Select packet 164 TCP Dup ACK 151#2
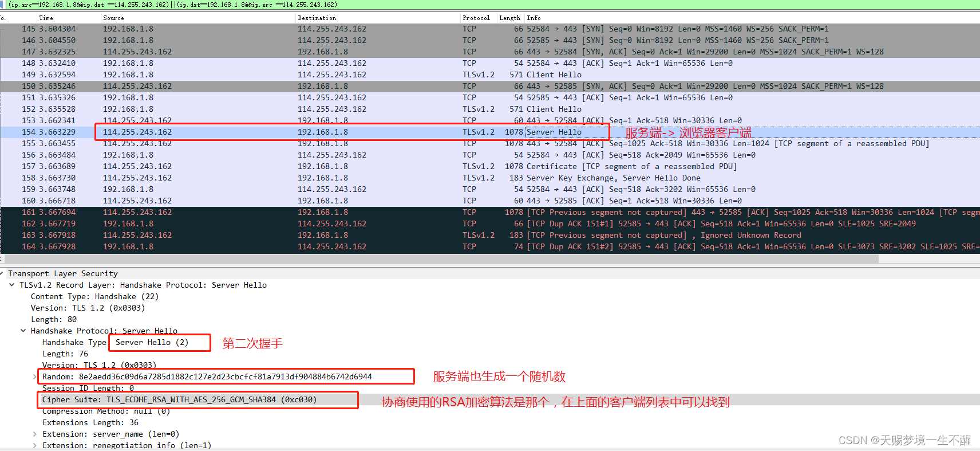This screenshot has height=451, width=980. click(x=490, y=247)
